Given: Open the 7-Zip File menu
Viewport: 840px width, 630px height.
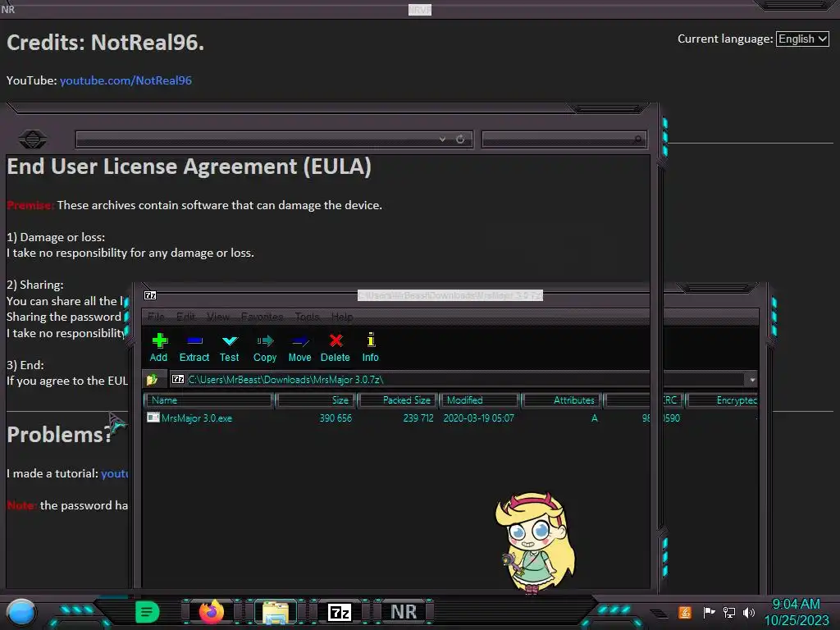Looking at the screenshot, I should click(156, 317).
